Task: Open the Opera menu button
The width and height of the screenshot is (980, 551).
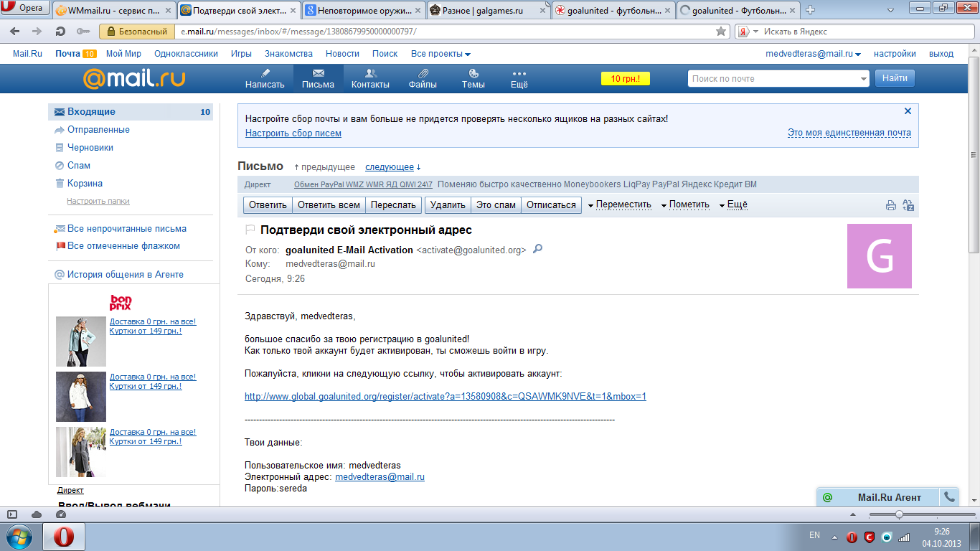Action: click(26, 9)
